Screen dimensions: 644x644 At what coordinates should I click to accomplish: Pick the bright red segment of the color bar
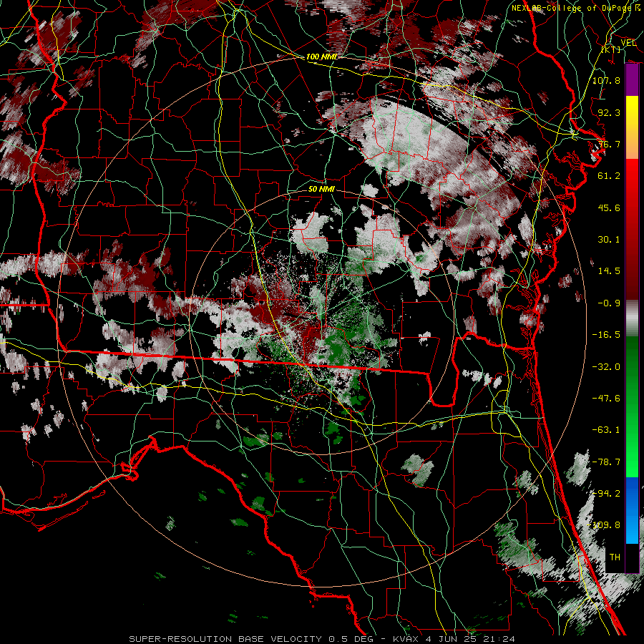(632, 177)
